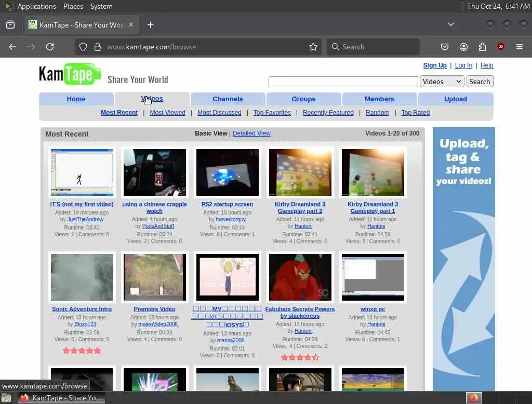Screen dimensions: 532x404
Task: Bookmark this page with the star icon
Action: 313,47
